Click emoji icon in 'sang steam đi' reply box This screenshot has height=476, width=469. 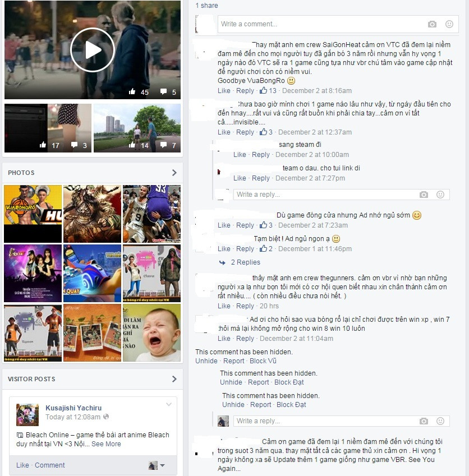coord(440,195)
